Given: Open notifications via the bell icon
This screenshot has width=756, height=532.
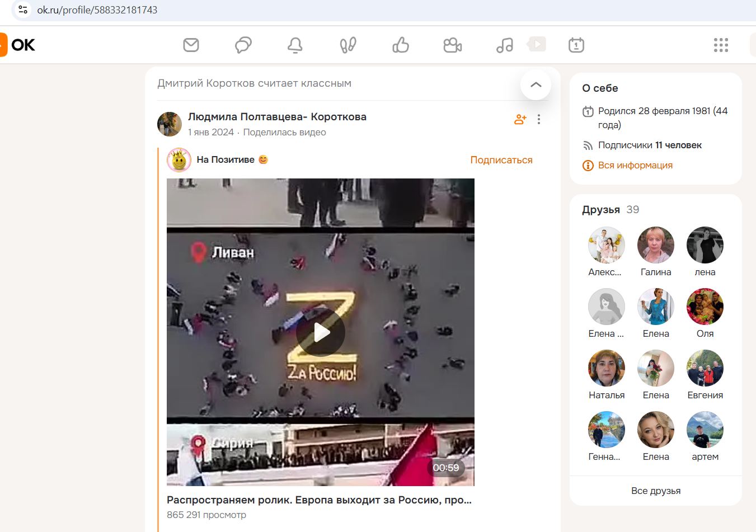Looking at the screenshot, I should coord(295,45).
